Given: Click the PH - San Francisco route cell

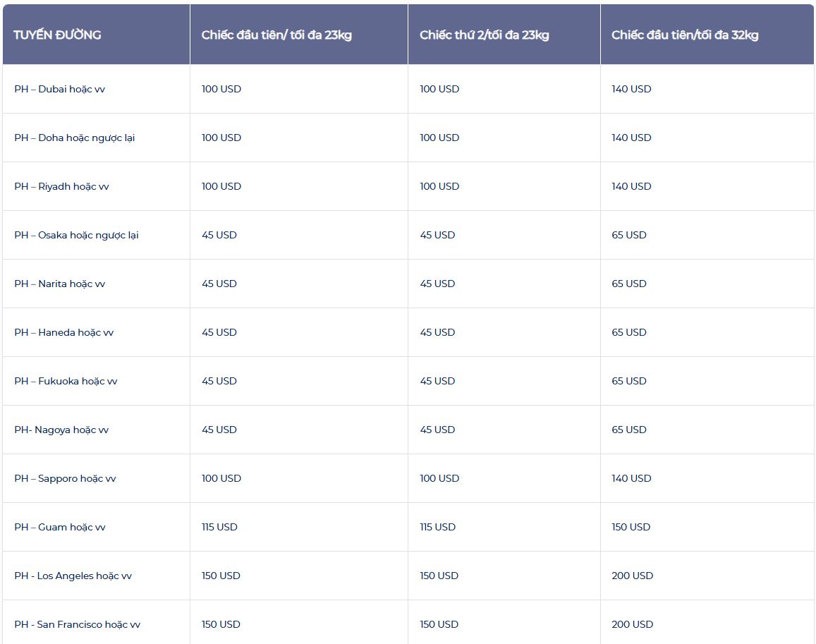Looking at the screenshot, I should (77, 625).
